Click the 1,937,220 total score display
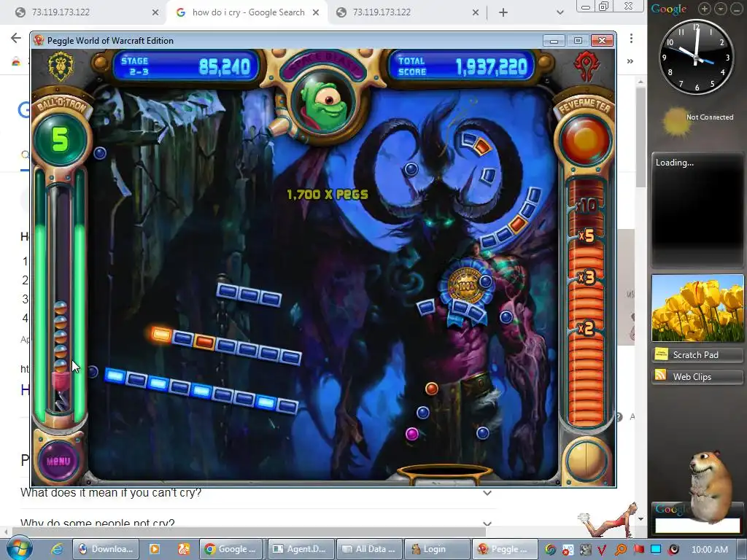 (492, 67)
